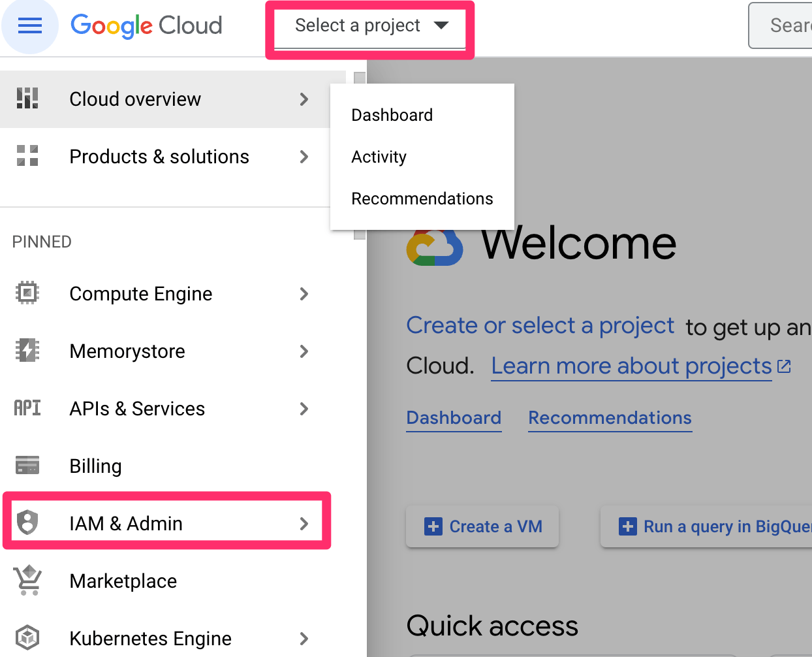This screenshot has width=812, height=657.
Task: Expand the Products & solutions chevron
Action: [304, 157]
